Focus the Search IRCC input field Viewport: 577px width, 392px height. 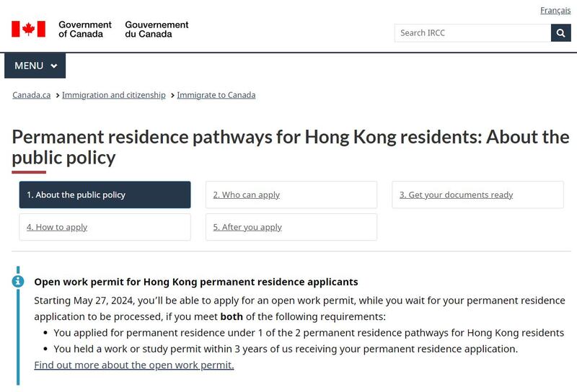pos(472,33)
